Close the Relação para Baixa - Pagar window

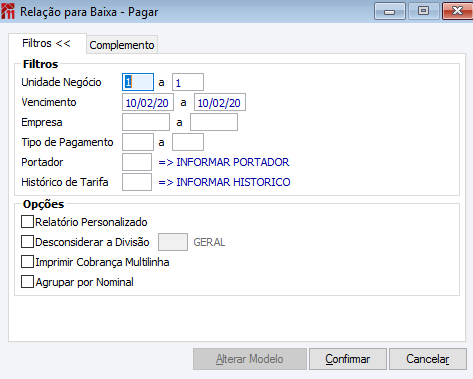tap(458, 11)
